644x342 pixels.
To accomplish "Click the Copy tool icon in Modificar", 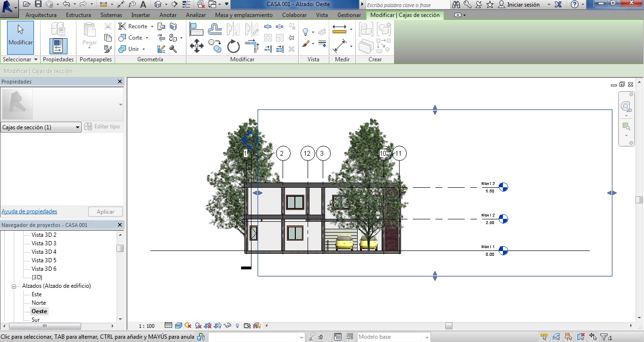I will 215,46.
